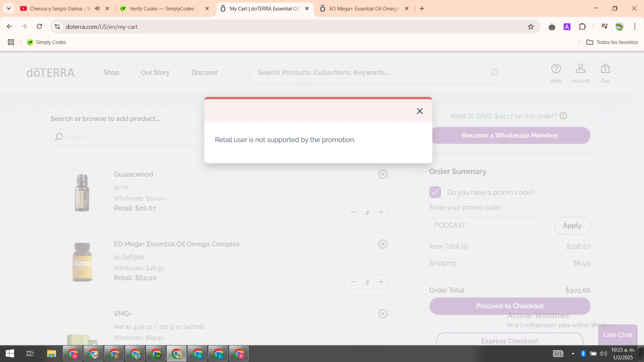Close the promotion error dialog
Image resolution: width=644 pixels, height=362 pixels.
tap(419, 111)
